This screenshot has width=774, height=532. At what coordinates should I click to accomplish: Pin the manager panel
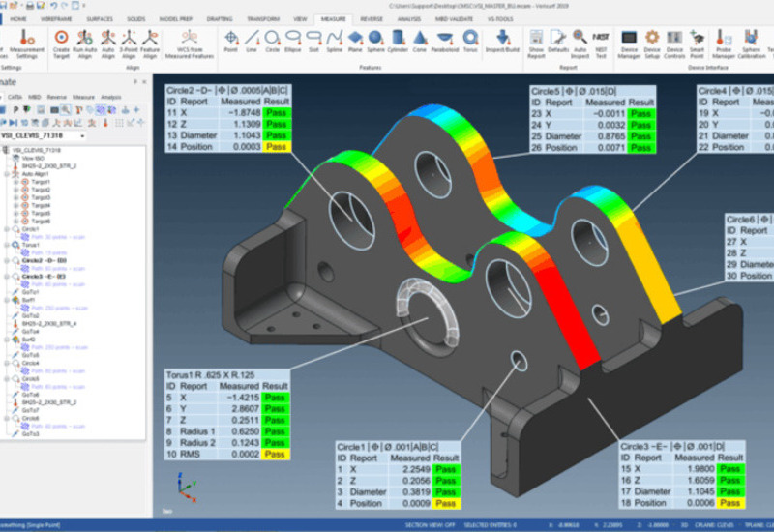click(135, 82)
